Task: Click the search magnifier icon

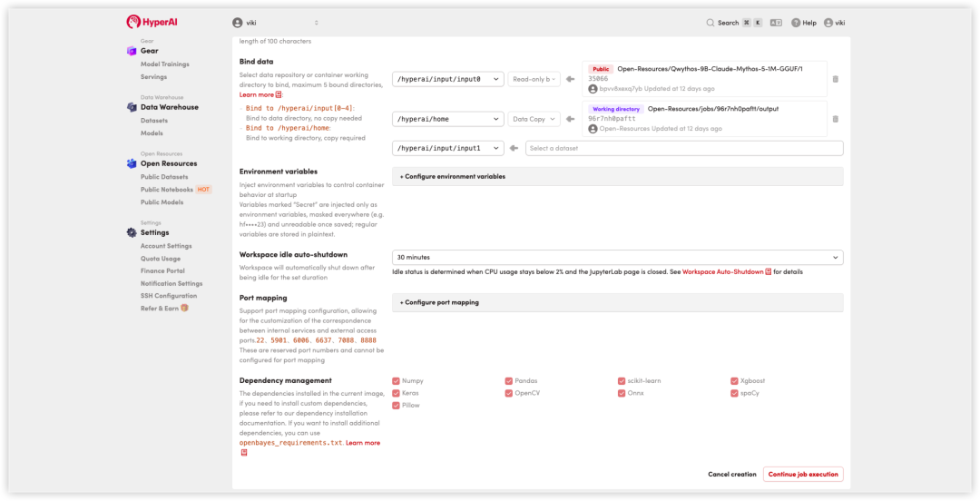Action: tap(710, 23)
